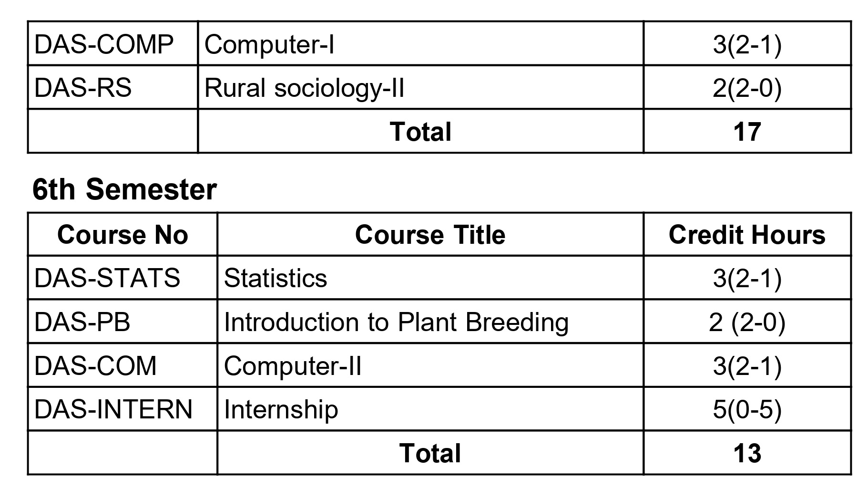Select the Credit Hours column header
The image size is (868, 489).
[746, 235]
